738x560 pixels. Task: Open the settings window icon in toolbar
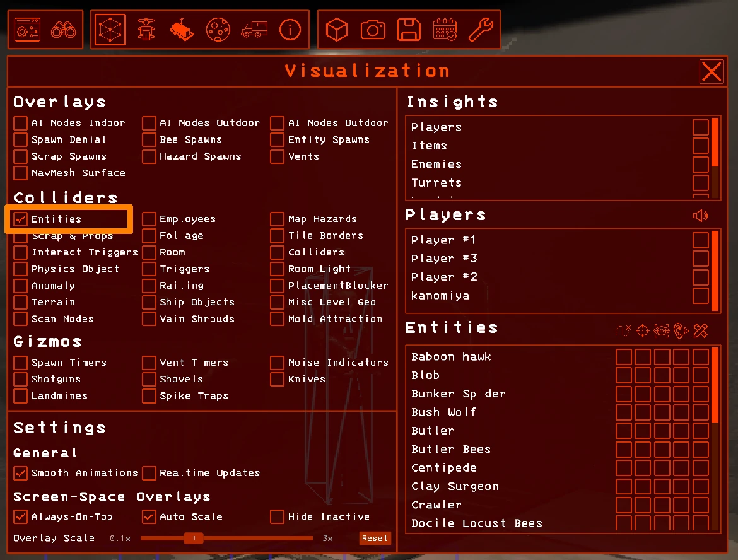coord(27,30)
